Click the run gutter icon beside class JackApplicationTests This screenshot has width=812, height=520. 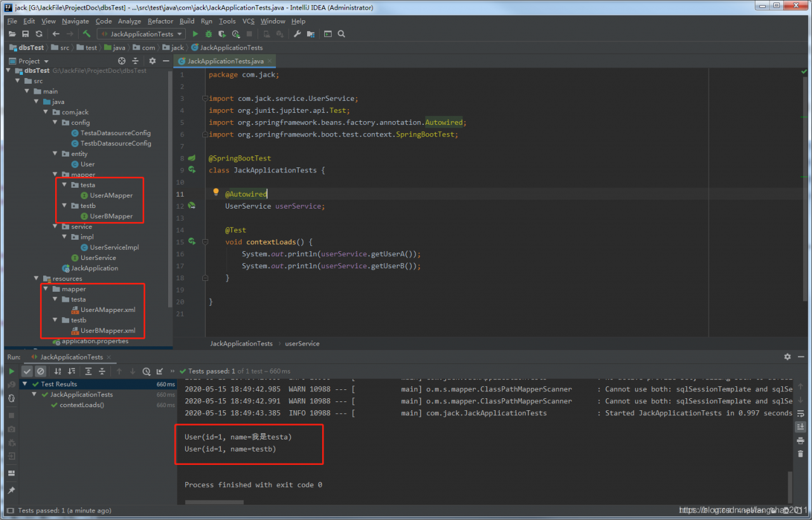[192, 170]
